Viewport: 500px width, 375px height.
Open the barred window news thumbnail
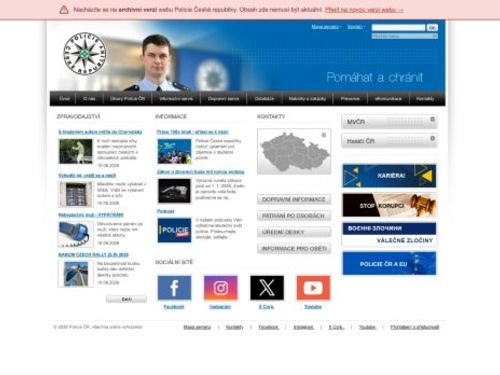click(x=76, y=195)
